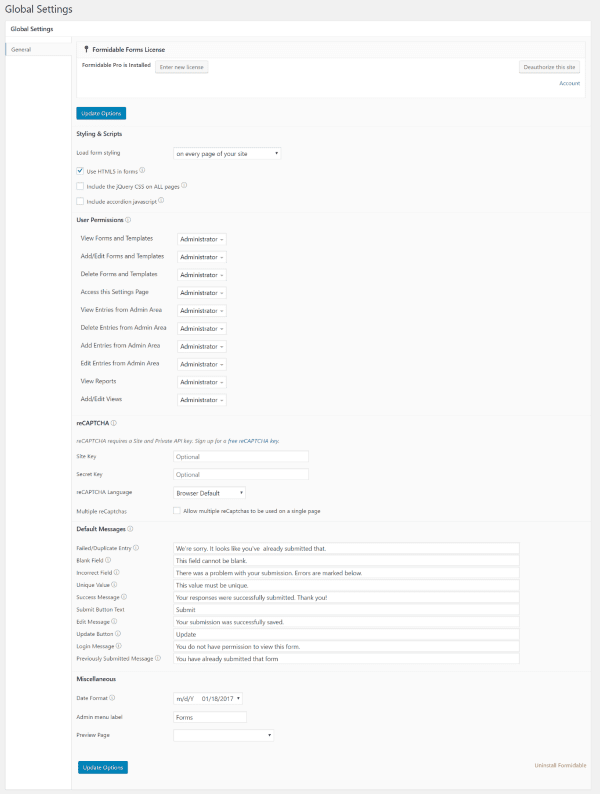Click help icon next to User Permissions heading
600x794 pixels.
coord(128,219)
